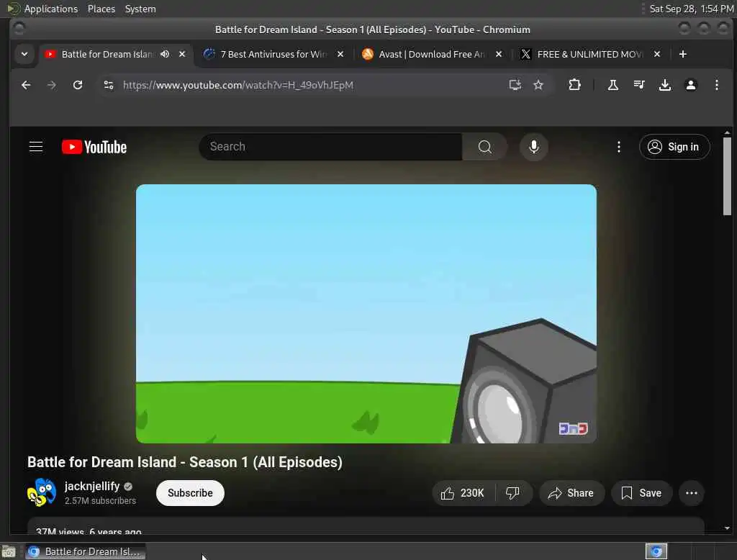Bookmark this page with the star icon
Image resolution: width=737 pixels, height=560 pixels.
coord(538,85)
